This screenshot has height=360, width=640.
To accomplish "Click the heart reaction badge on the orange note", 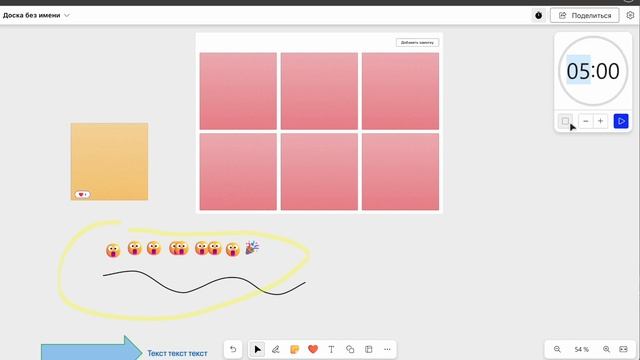I will pos(82,195).
